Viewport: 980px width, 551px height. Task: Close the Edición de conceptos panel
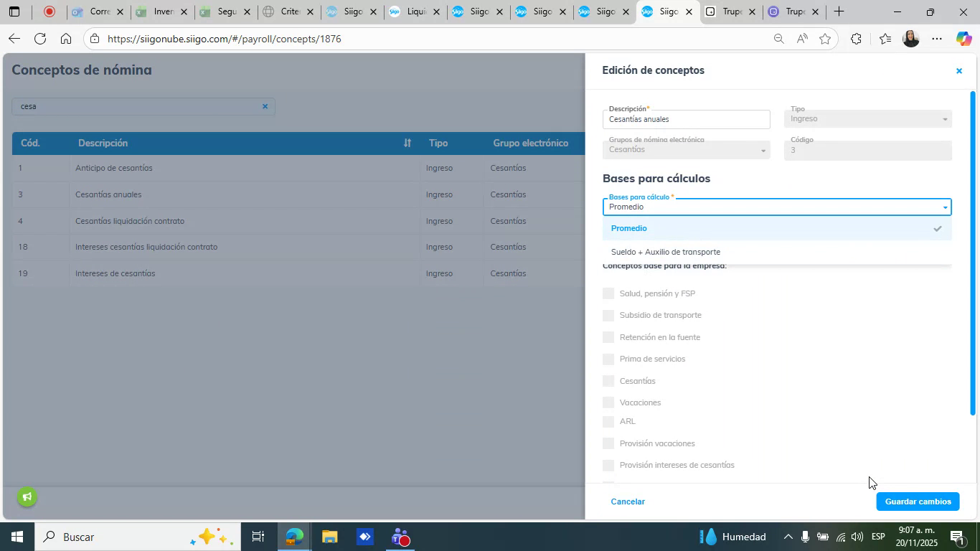[958, 71]
